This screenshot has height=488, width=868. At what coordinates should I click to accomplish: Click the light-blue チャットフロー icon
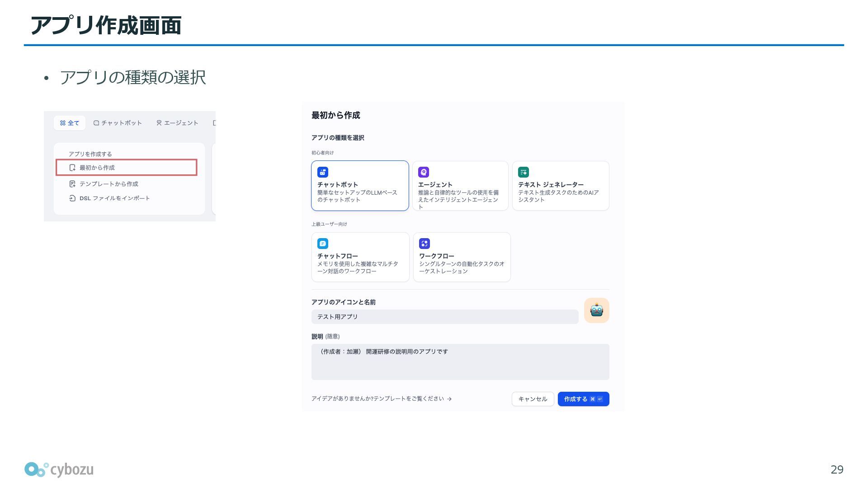323,244
